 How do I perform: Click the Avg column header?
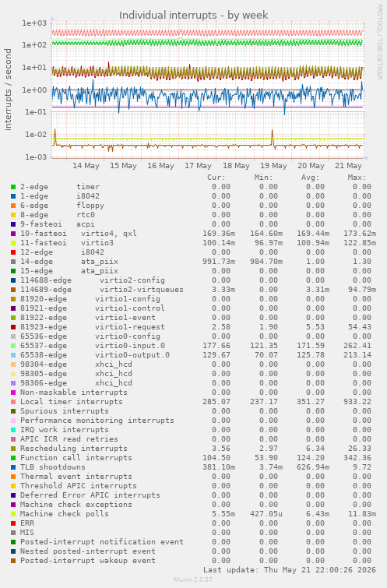(310, 178)
